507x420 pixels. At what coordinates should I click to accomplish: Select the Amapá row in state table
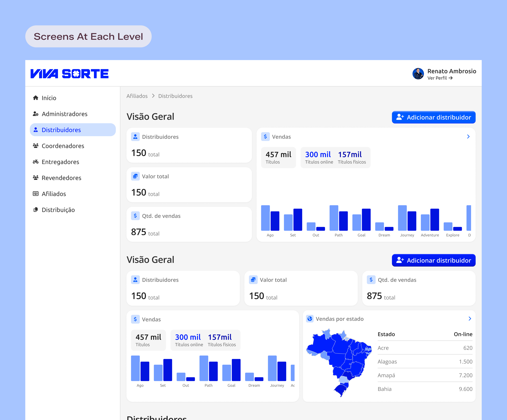(x=425, y=375)
